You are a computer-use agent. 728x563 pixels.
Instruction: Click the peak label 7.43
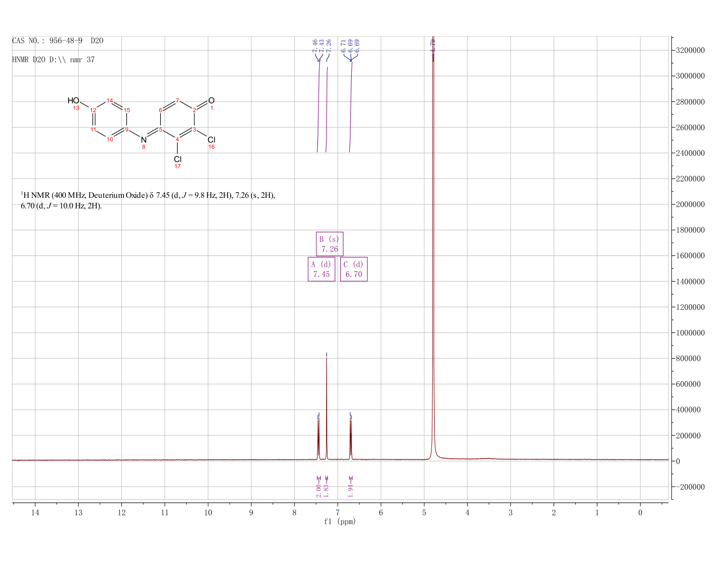pos(322,45)
